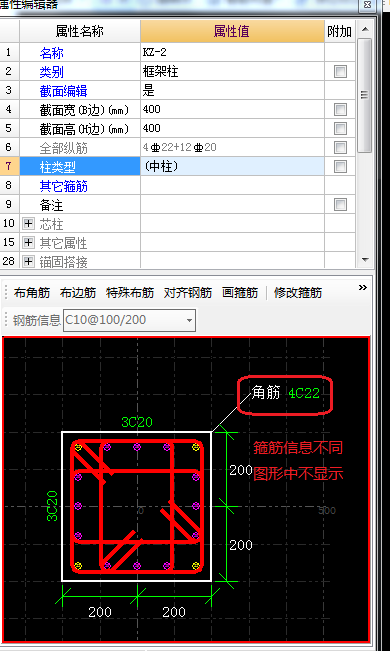390x651 pixels.
Task: Click the 截面编辑 value 是
Action: point(232,90)
